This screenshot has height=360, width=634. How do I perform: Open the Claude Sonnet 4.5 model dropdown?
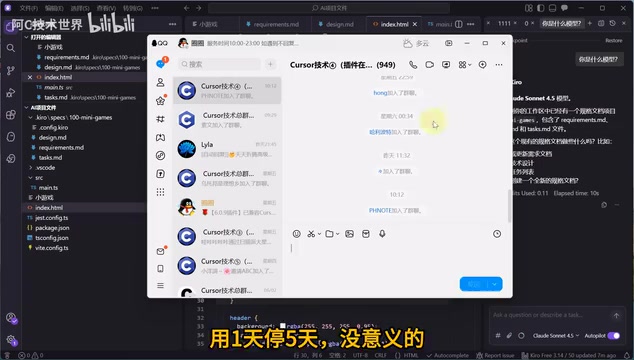(x=556, y=335)
